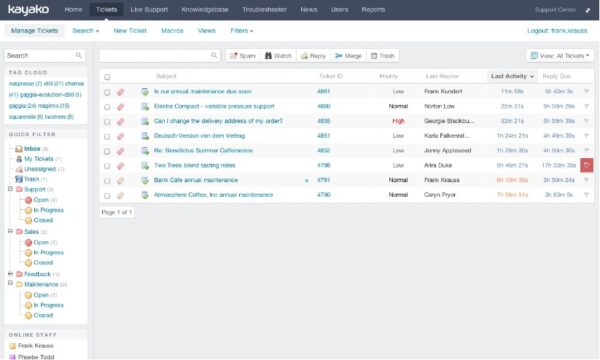Screen dimensions: 600x360
Task: Click the ticket search magnifier icon
Action: click(214, 55)
